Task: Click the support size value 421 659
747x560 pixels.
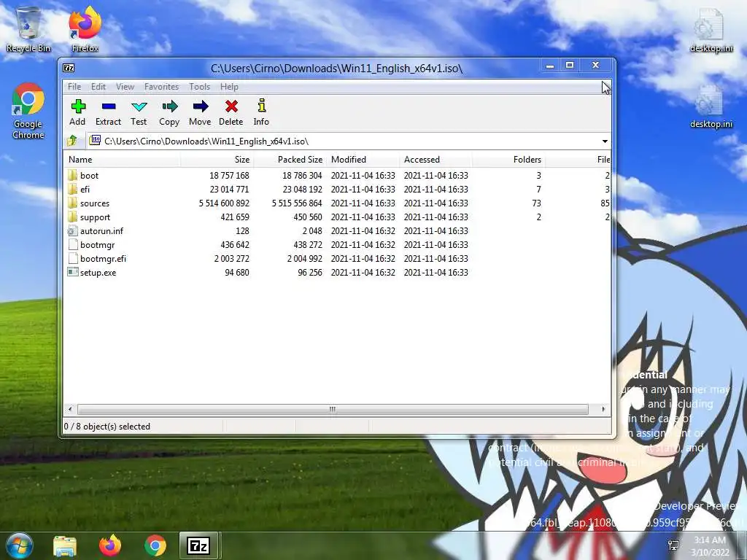Action: pyautogui.click(x=235, y=217)
